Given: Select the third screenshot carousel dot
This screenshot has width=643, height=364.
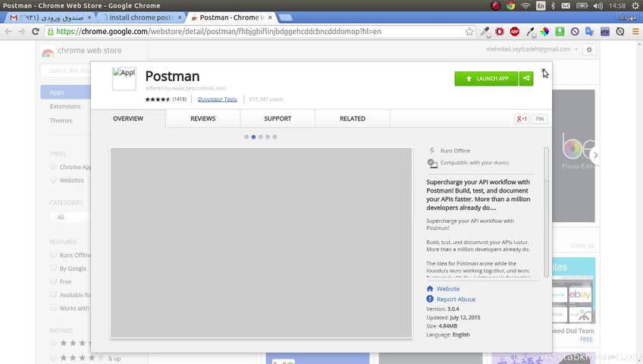Looking at the screenshot, I should coord(260,137).
